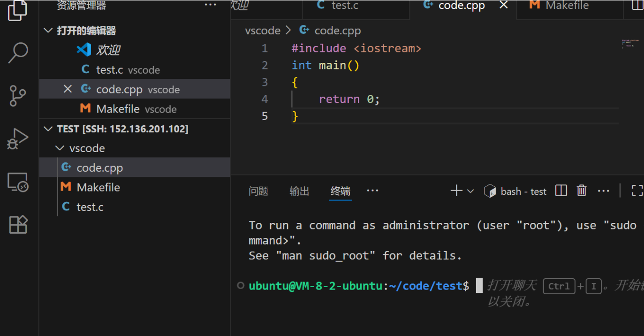Image resolution: width=644 pixels, height=336 pixels.
Task: Split the terminal pane
Action: (x=561, y=191)
